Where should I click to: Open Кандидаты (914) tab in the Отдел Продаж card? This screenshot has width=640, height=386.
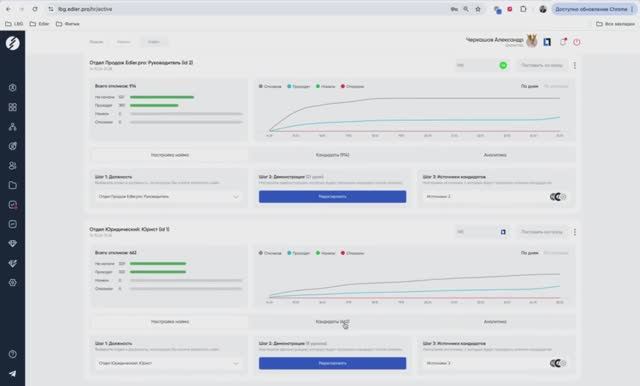(x=332, y=155)
